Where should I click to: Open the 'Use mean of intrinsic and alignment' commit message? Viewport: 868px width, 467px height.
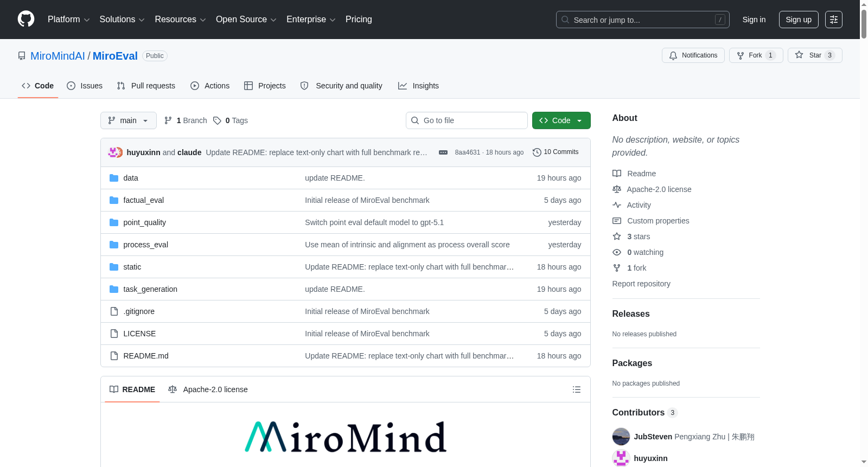(x=407, y=245)
